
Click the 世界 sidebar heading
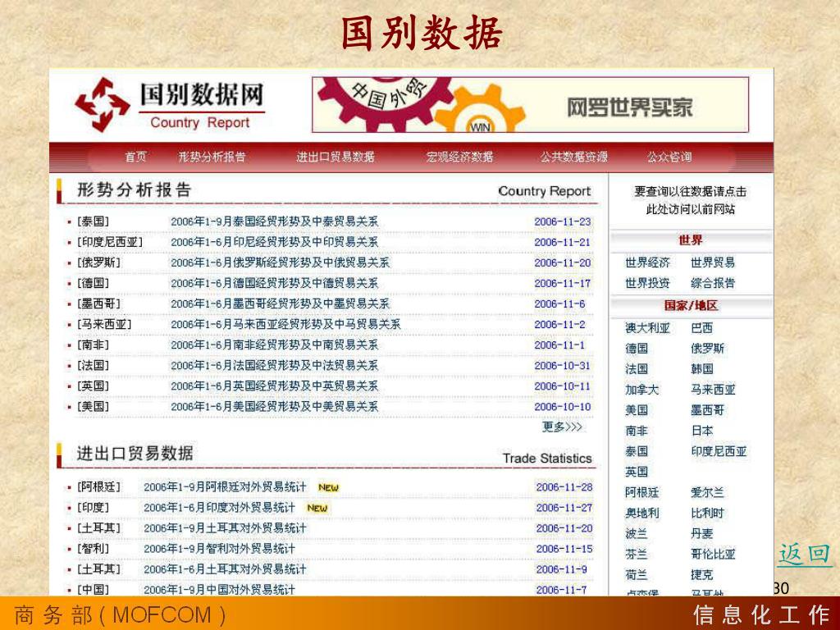point(691,240)
